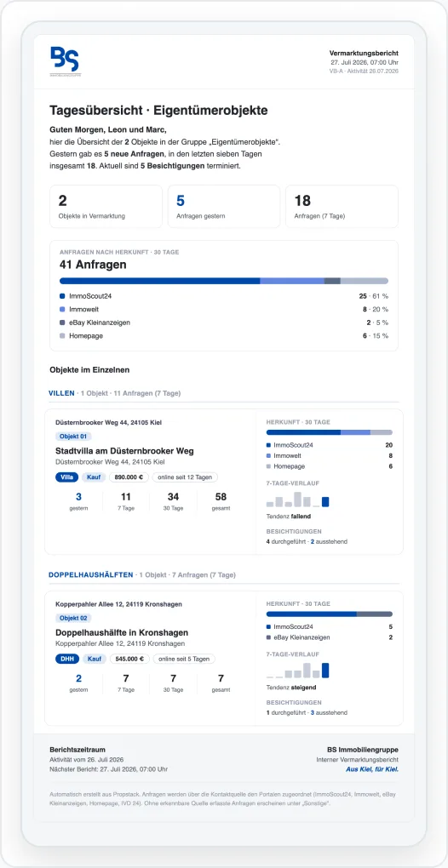Viewport: 448px width, 868px height.
Task: Click Stadtvilla's '58 gesamt' figure
Action: 221,500
